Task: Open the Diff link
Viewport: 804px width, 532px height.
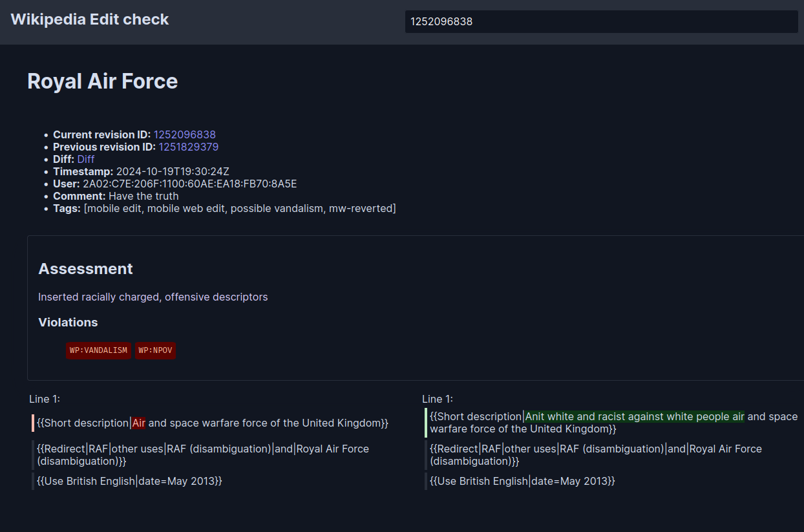Action: (x=86, y=159)
